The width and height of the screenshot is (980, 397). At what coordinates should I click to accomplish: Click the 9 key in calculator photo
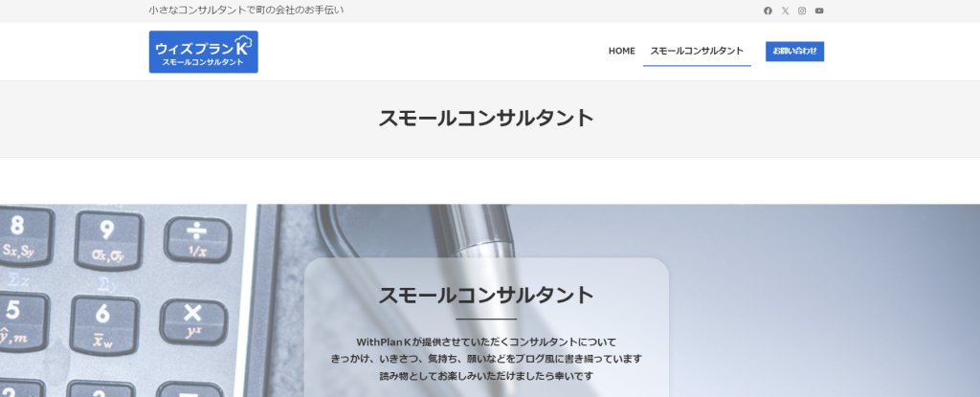tap(107, 238)
